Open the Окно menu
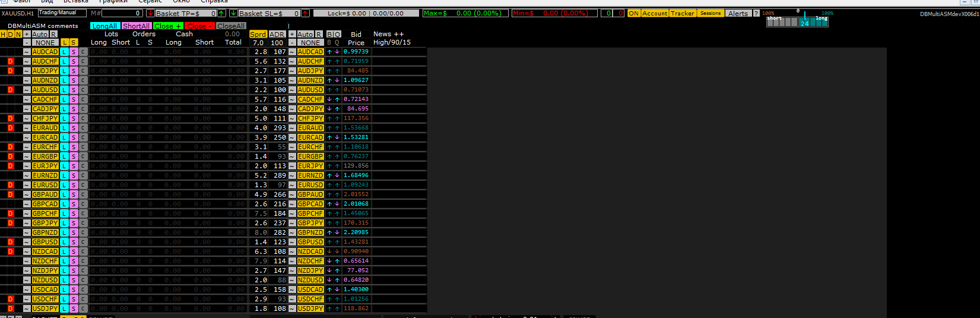This screenshot has width=980, height=318. pos(181,2)
